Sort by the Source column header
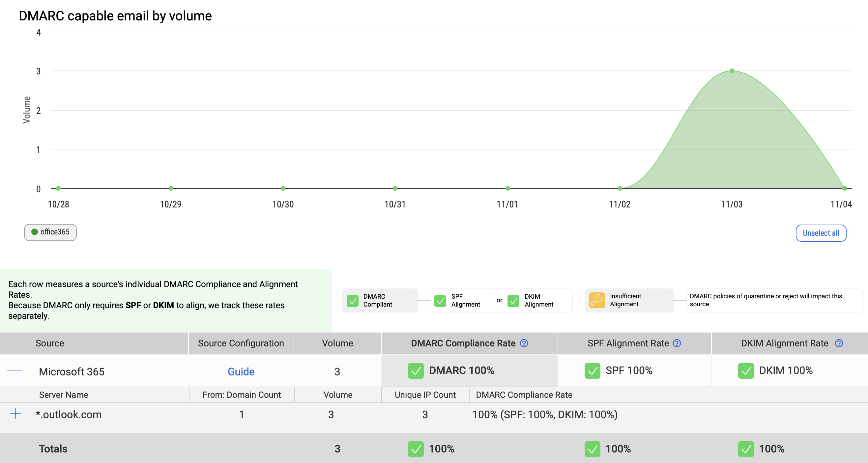868x463 pixels. (50, 343)
